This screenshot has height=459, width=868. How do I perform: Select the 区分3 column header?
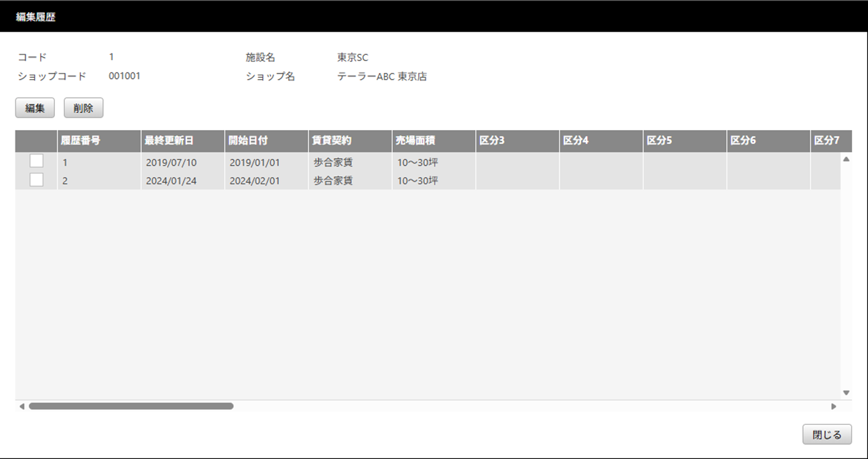click(517, 141)
